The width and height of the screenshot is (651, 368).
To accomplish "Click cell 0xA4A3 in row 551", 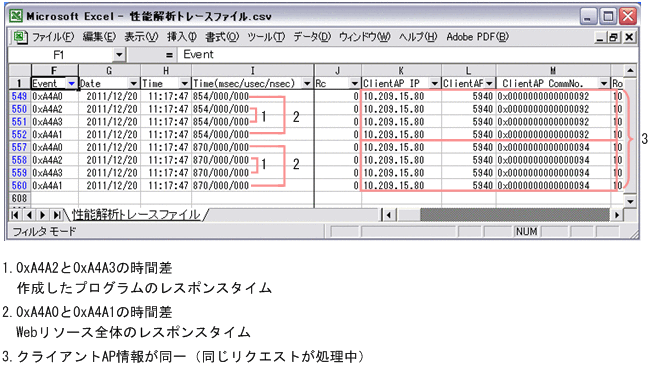I will pyautogui.click(x=55, y=122).
